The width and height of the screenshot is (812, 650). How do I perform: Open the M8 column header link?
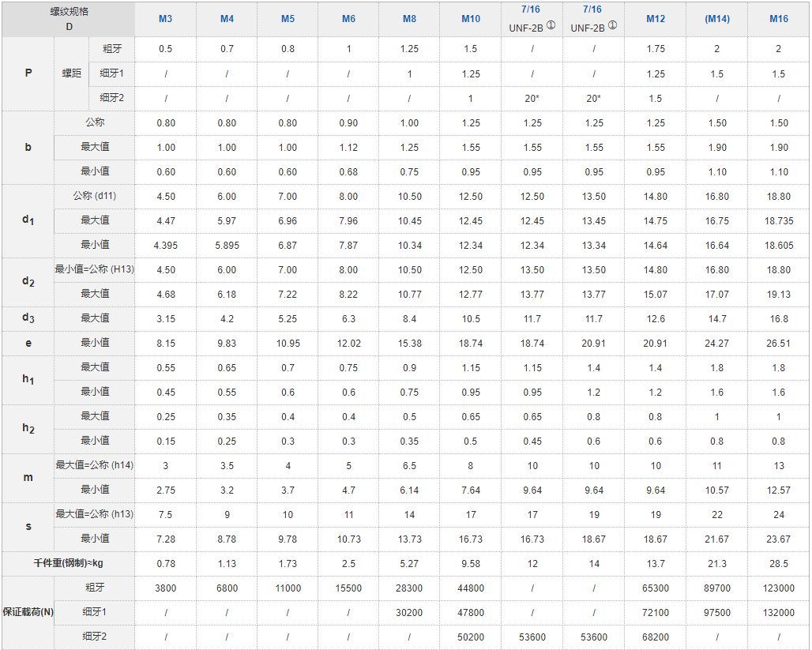pos(410,19)
